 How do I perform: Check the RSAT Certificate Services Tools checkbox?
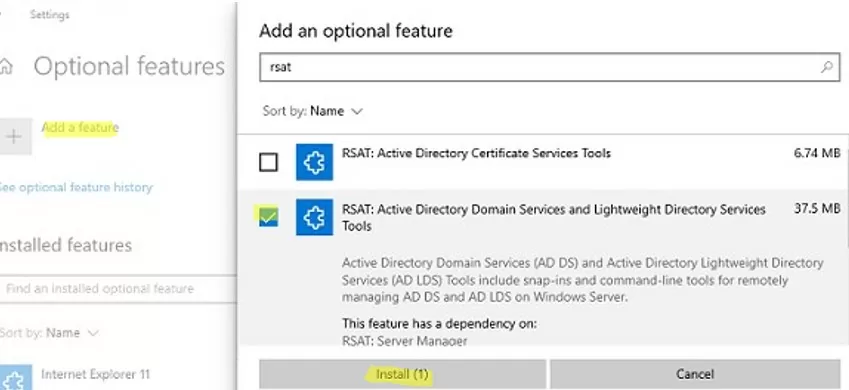click(x=269, y=162)
